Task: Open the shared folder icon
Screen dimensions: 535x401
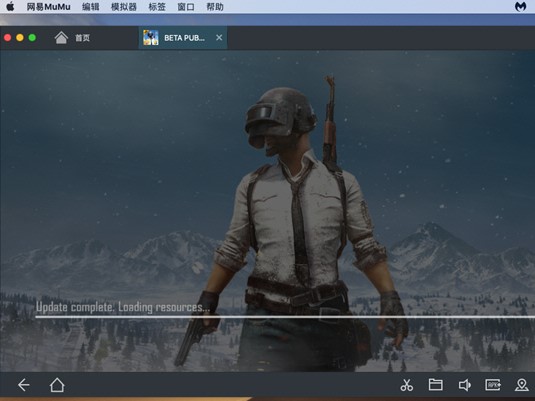Action: pyautogui.click(x=436, y=385)
